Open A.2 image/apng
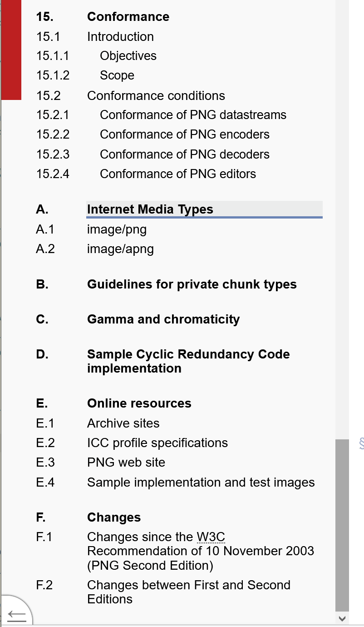The height and width of the screenshot is (627, 364). 120,249
